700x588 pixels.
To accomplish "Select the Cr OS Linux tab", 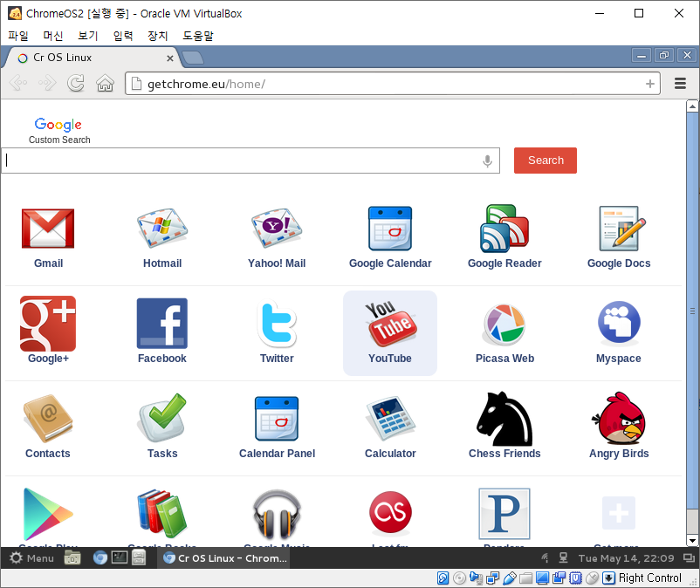I will [92, 58].
